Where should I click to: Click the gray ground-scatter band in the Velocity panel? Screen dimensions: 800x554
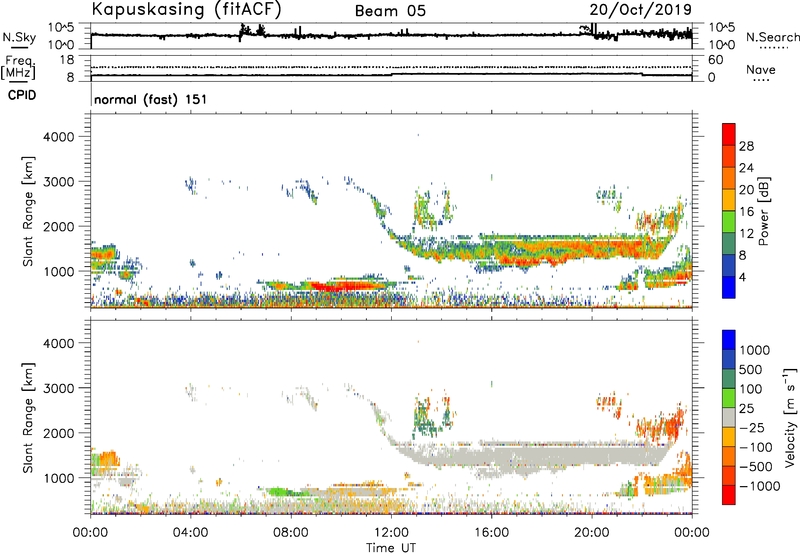point(531,453)
